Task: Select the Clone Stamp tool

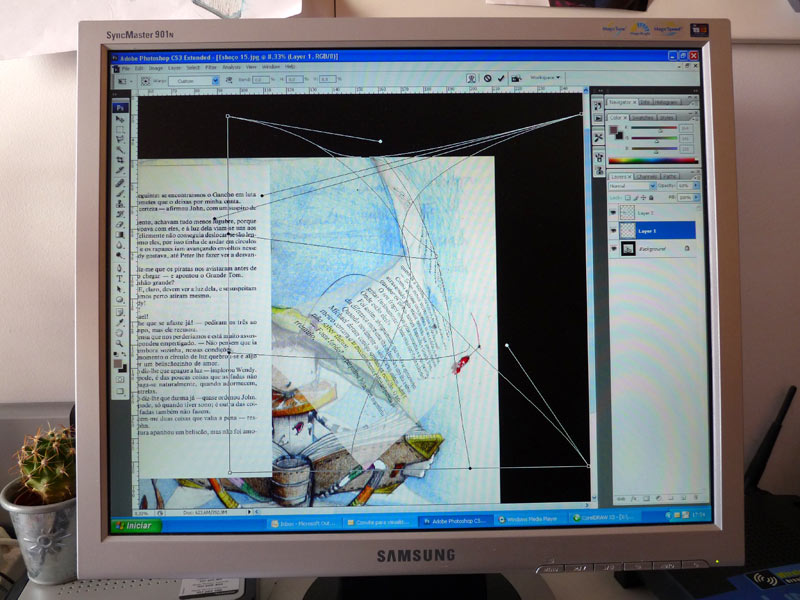Action: click(x=119, y=204)
